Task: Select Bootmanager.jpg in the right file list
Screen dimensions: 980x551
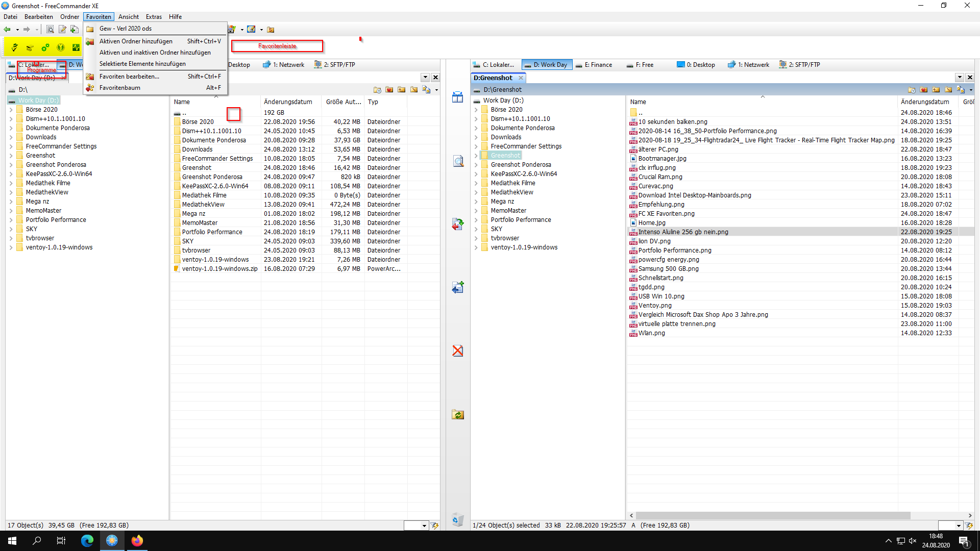Action: click(x=662, y=159)
